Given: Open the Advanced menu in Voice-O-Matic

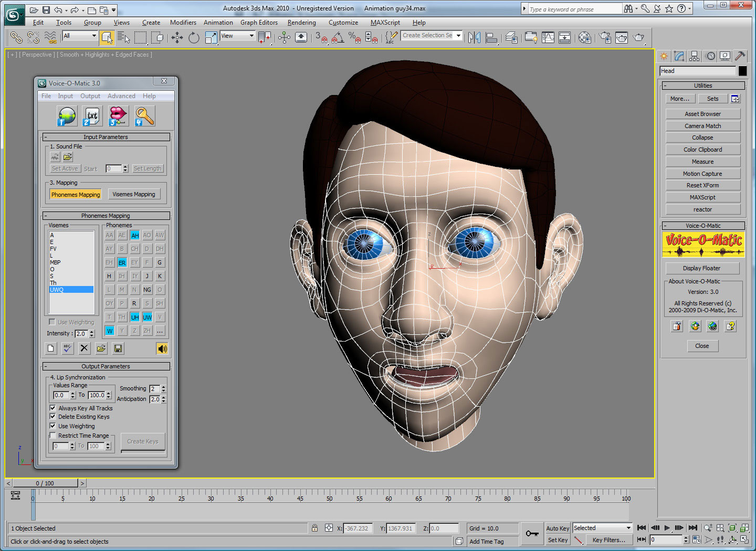Looking at the screenshot, I should (x=121, y=96).
